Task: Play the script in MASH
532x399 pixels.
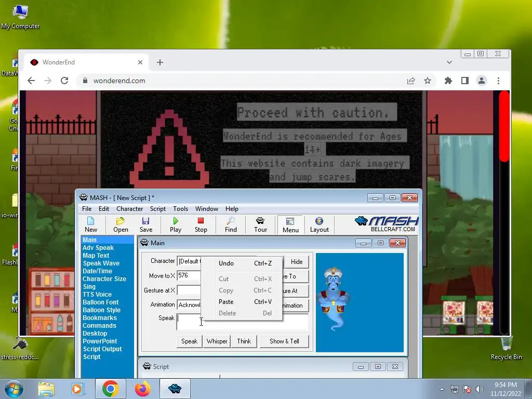Action: (176, 224)
